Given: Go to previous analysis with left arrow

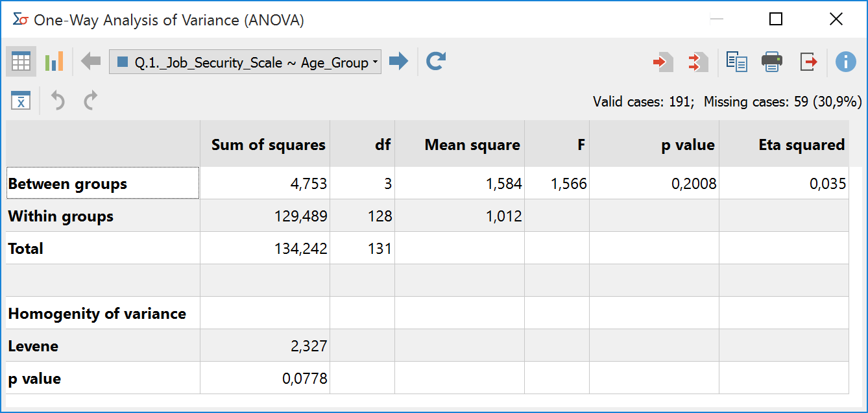Looking at the screenshot, I should [91, 62].
